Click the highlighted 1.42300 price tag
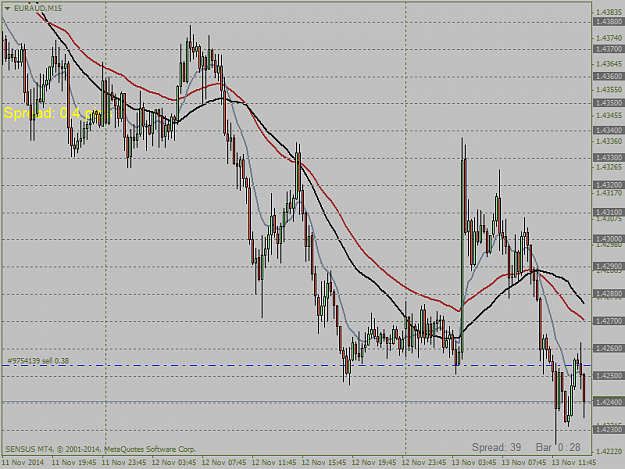 tap(608, 430)
